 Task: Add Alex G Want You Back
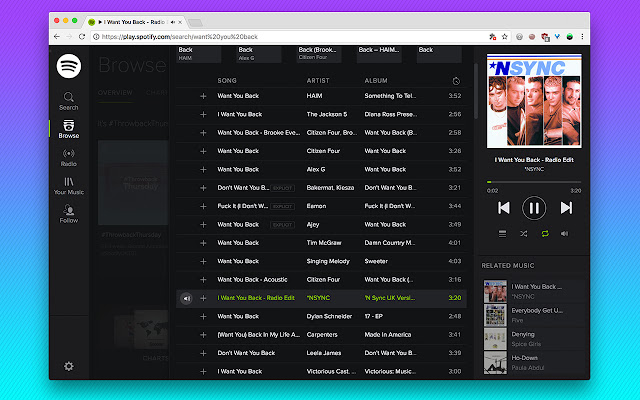203,169
